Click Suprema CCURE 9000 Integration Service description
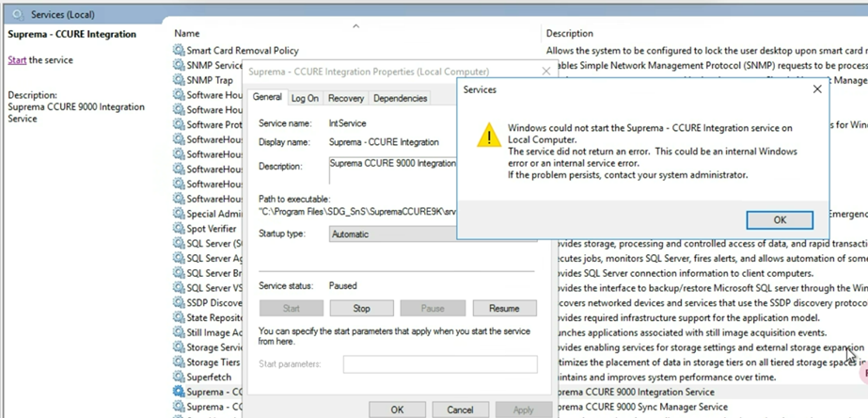This screenshot has width=868, height=418. coord(634,392)
